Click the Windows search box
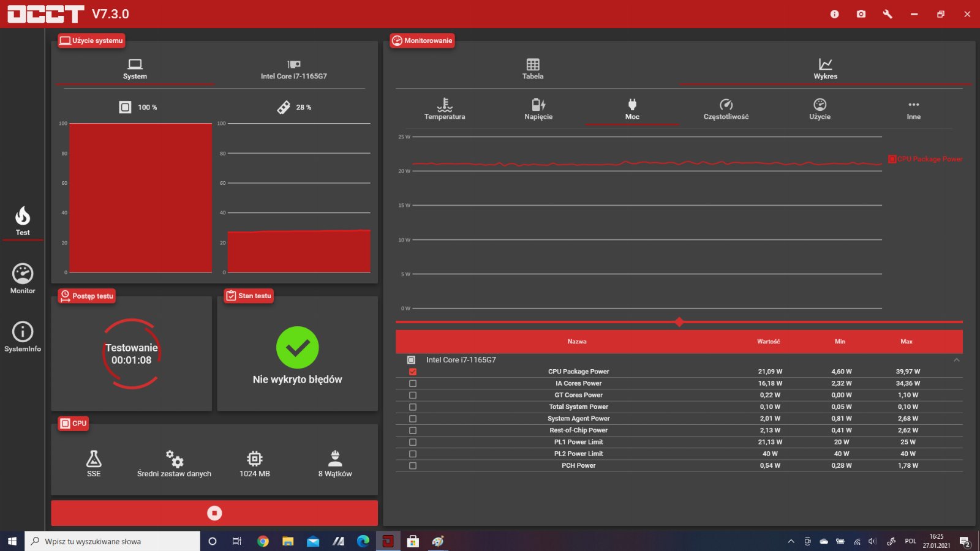 pos(113,541)
